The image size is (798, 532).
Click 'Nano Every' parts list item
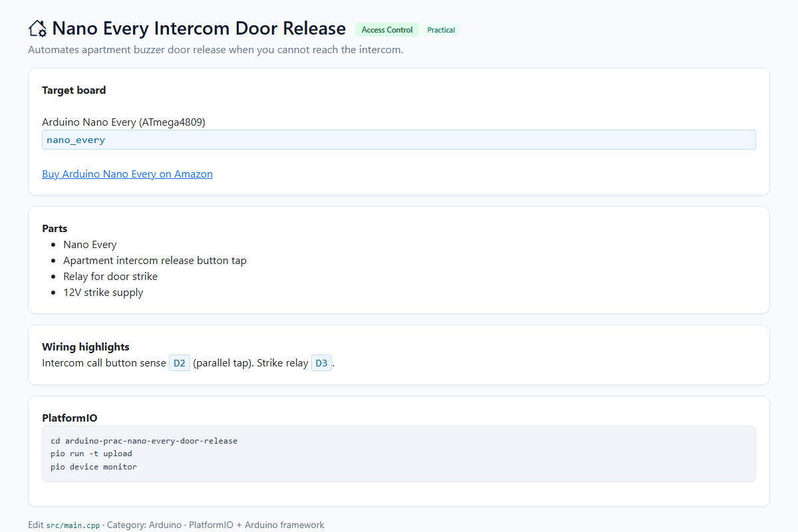coord(90,245)
